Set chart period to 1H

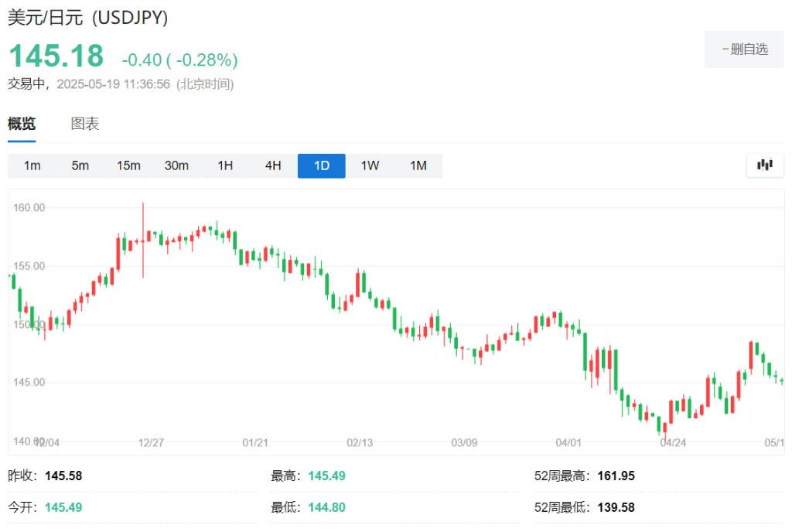(x=225, y=165)
